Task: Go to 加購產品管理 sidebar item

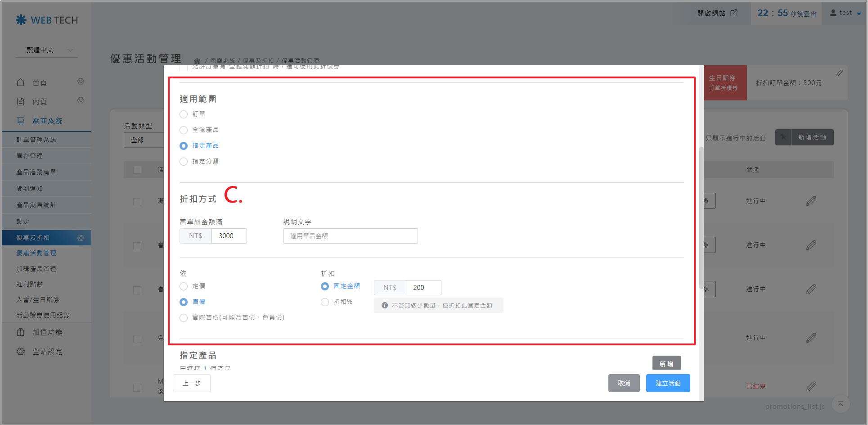Action: (x=36, y=269)
